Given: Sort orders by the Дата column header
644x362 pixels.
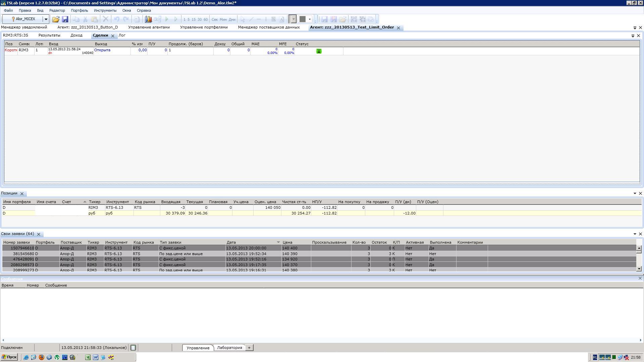Looking at the screenshot, I should 231,242.
